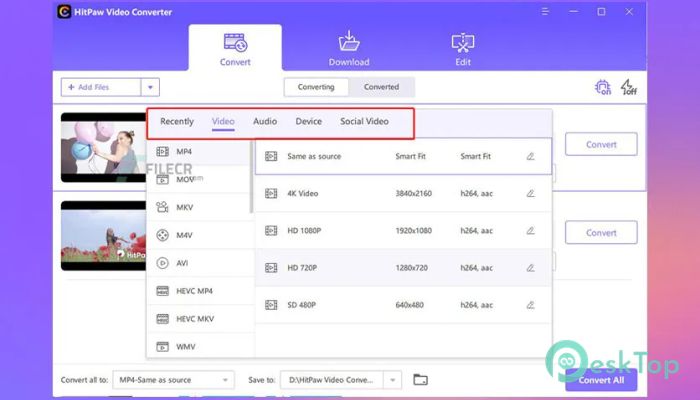
Task: Select the 640x480 resolution text
Action: [x=409, y=304]
